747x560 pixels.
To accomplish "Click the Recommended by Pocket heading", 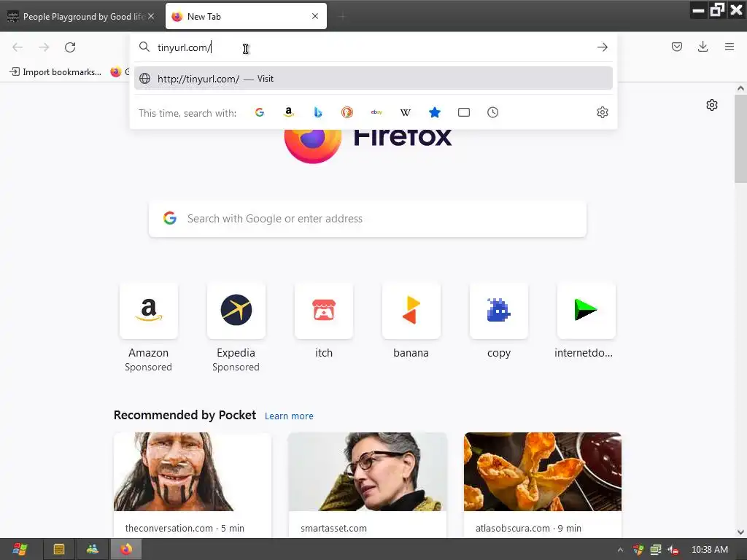I will pos(185,415).
